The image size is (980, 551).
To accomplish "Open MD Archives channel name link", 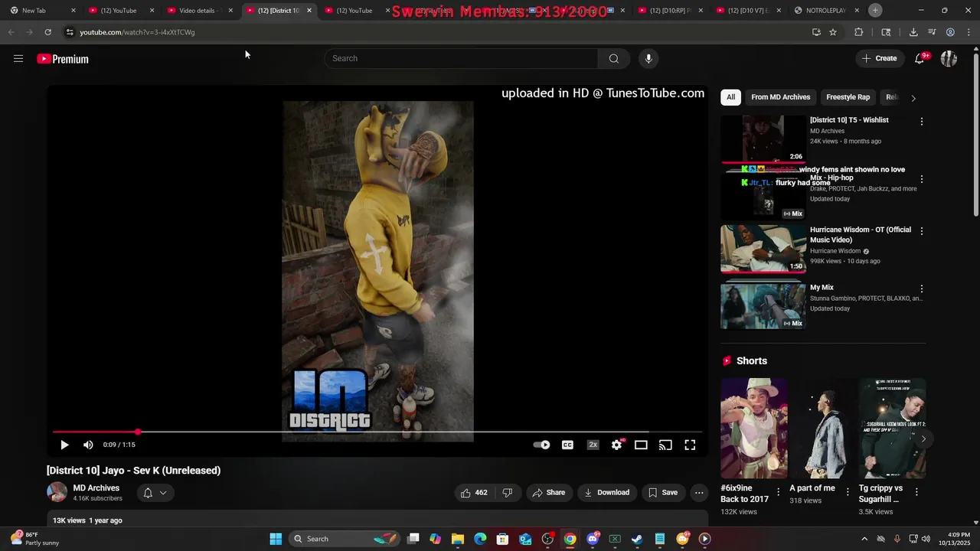I will click(x=96, y=488).
